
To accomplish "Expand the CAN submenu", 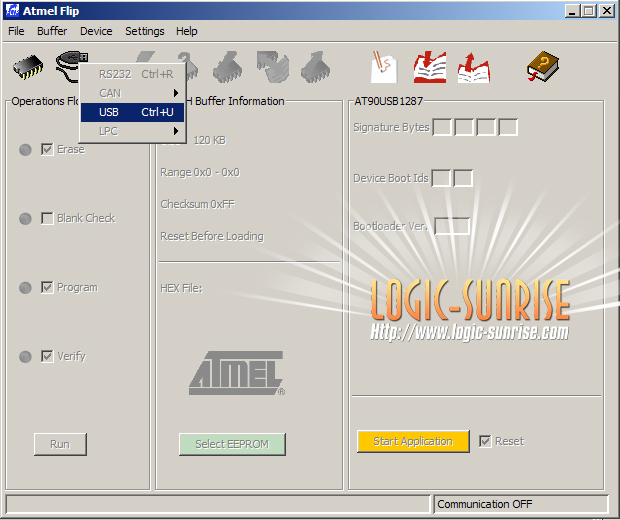I will (132, 93).
